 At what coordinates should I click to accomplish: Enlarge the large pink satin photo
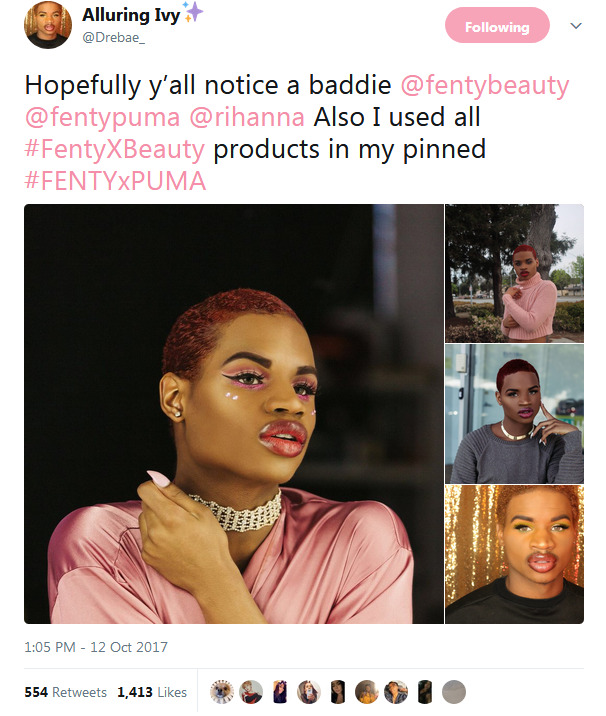233,414
